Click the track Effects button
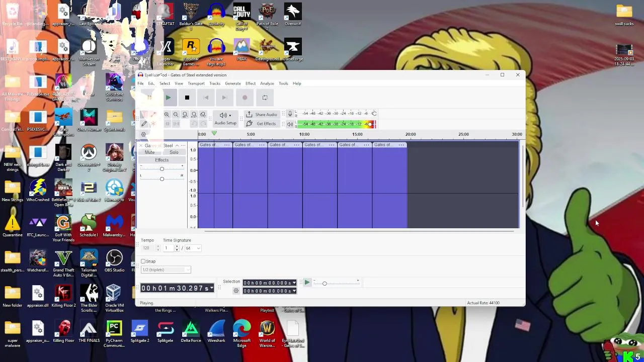This screenshot has height=362, width=644. click(x=162, y=160)
